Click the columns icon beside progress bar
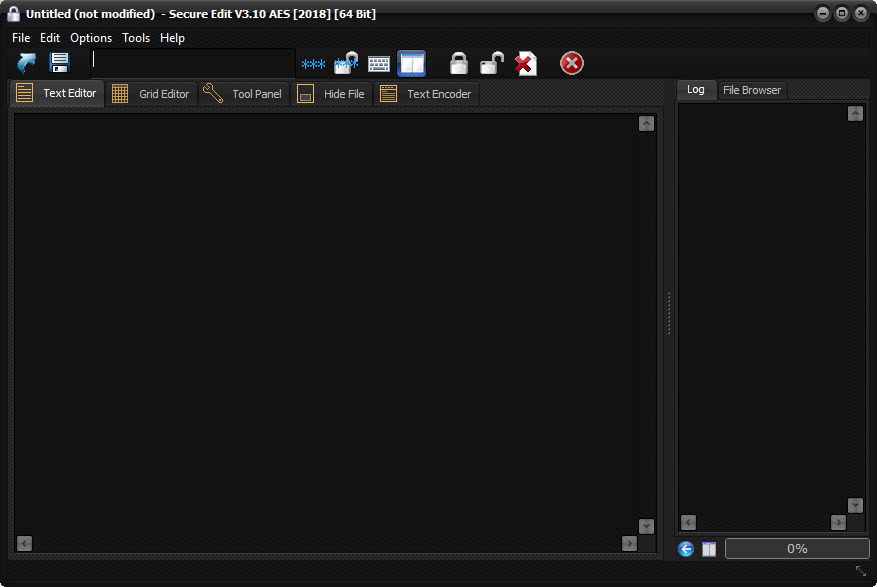877x587 pixels. pyautogui.click(x=709, y=549)
